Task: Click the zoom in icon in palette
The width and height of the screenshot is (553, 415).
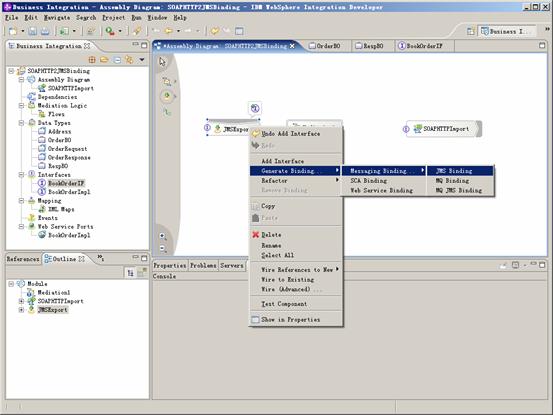Action: [x=163, y=236]
